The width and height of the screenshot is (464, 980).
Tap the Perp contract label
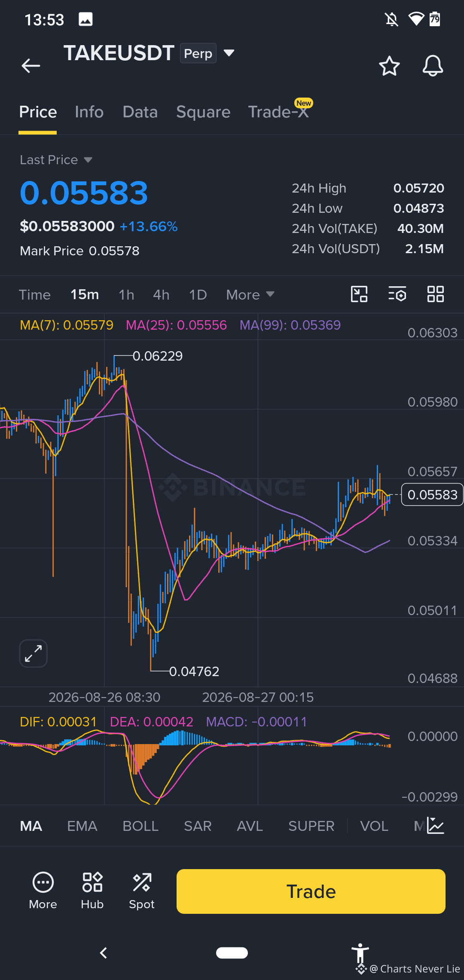point(198,53)
